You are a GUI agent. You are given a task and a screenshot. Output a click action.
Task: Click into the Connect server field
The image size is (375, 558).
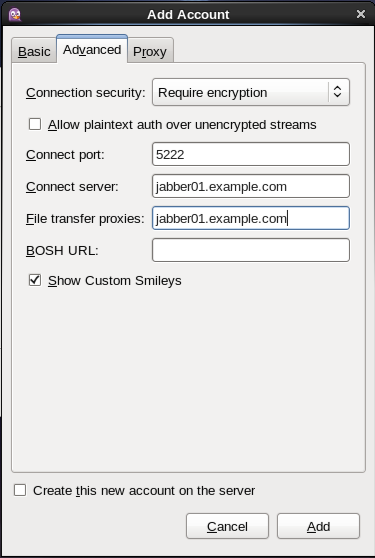pyautogui.click(x=251, y=186)
